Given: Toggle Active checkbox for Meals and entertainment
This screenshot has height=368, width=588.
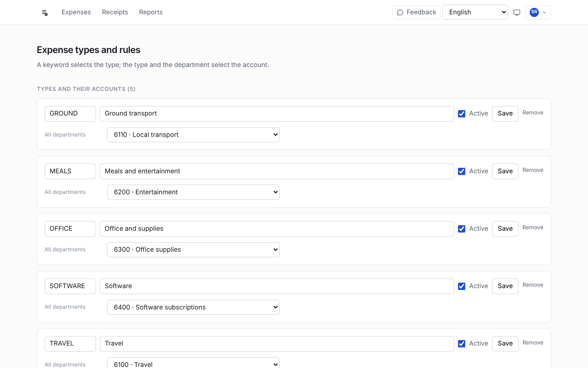Looking at the screenshot, I should pyautogui.click(x=462, y=171).
